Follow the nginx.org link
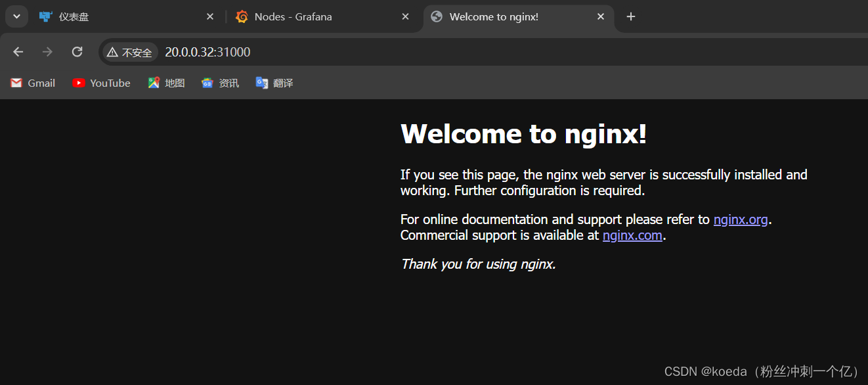The width and height of the screenshot is (868, 385). click(741, 219)
